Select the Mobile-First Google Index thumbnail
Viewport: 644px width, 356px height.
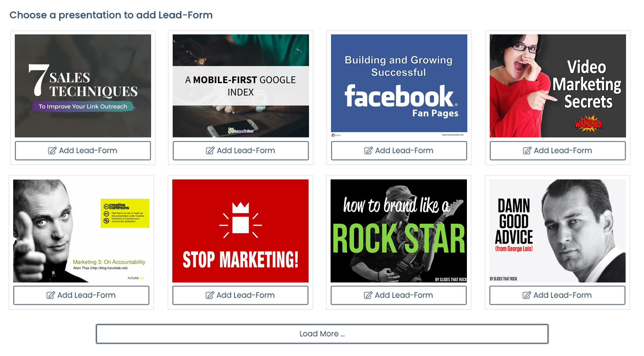pyautogui.click(x=241, y=86)
